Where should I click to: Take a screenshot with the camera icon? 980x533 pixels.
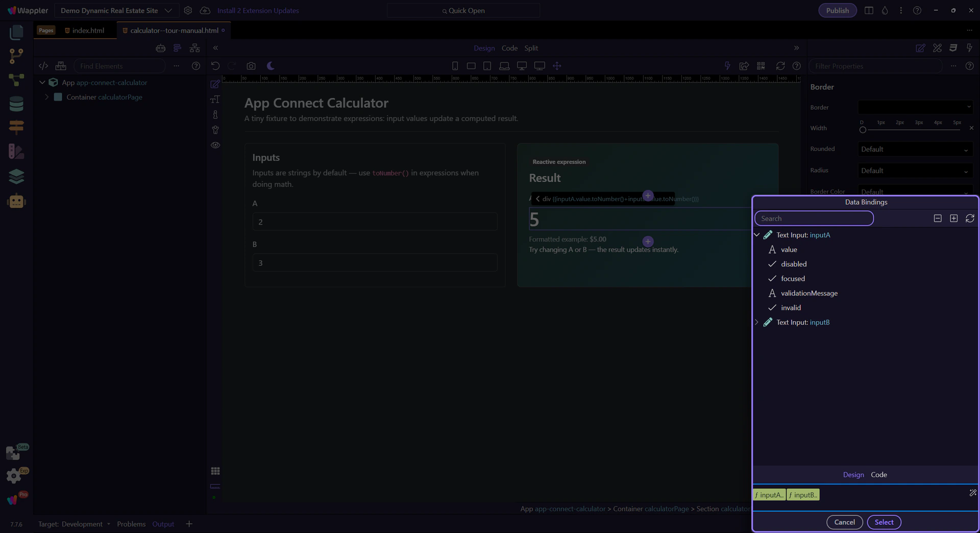(x=251, y=66)
